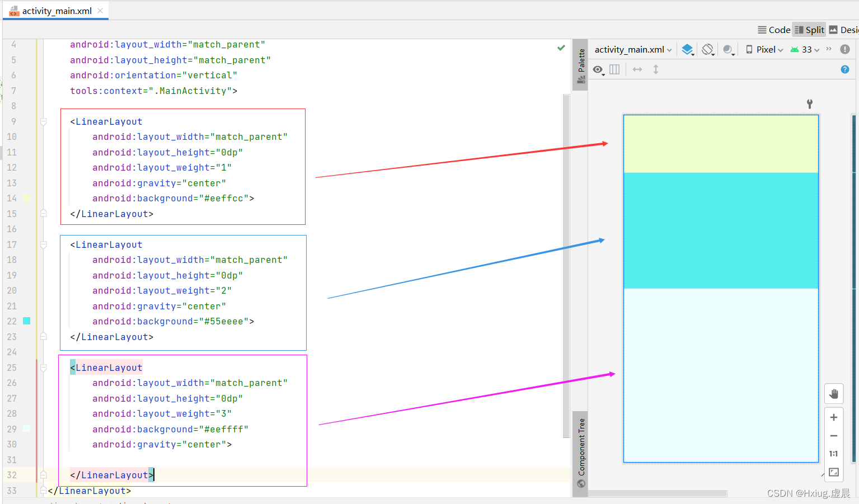Open the activity_main.xml file selector dropdown
This screenshot has width=859, height=504.
[633, 49]
